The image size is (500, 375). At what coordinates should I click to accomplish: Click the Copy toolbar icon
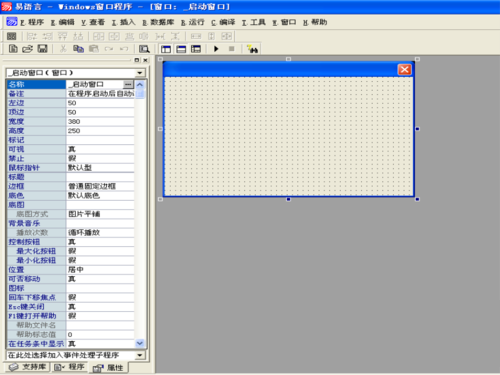[x=78, y=49]
